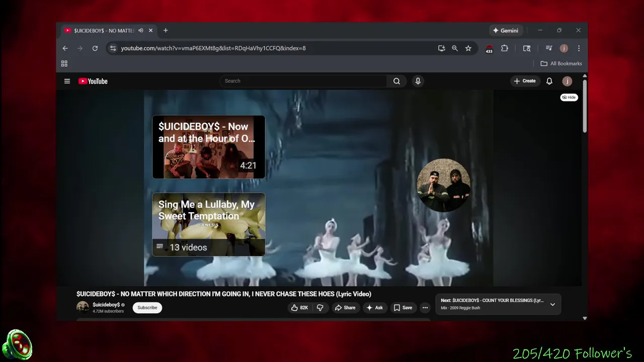This screenshot has height=362, width=644.
Task: Open the $uicideboy$ channel name link
Action: pos(106,305)
